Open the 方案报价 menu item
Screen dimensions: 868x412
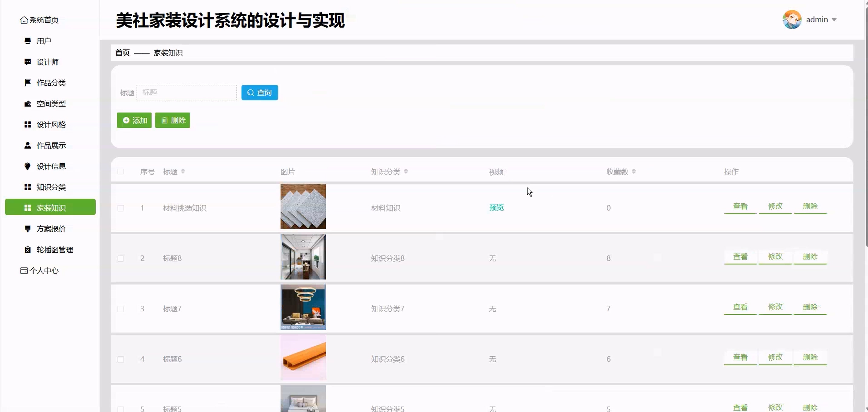pyautogui.click(x=51, y=229)
